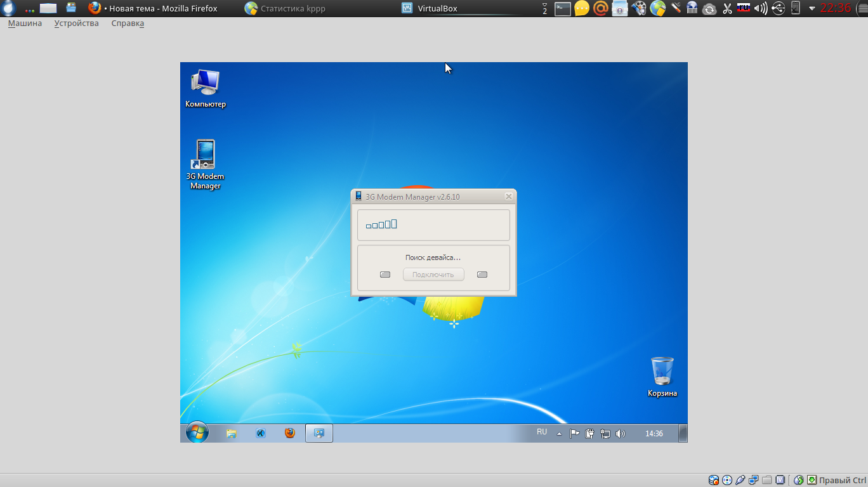The width and height of the screenshot is (868, 487).
Task: Open the Справка menu
Action: tap(128, 23)
